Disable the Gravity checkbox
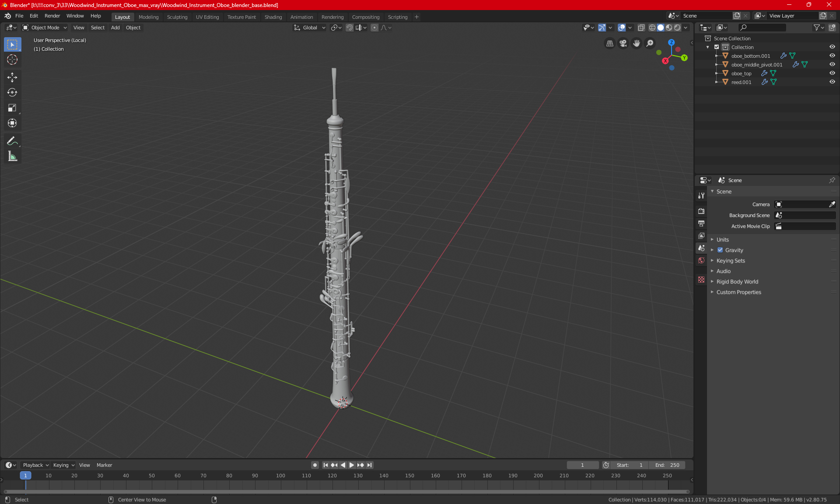Screen dimensions: 840x504 click(720, 250)
